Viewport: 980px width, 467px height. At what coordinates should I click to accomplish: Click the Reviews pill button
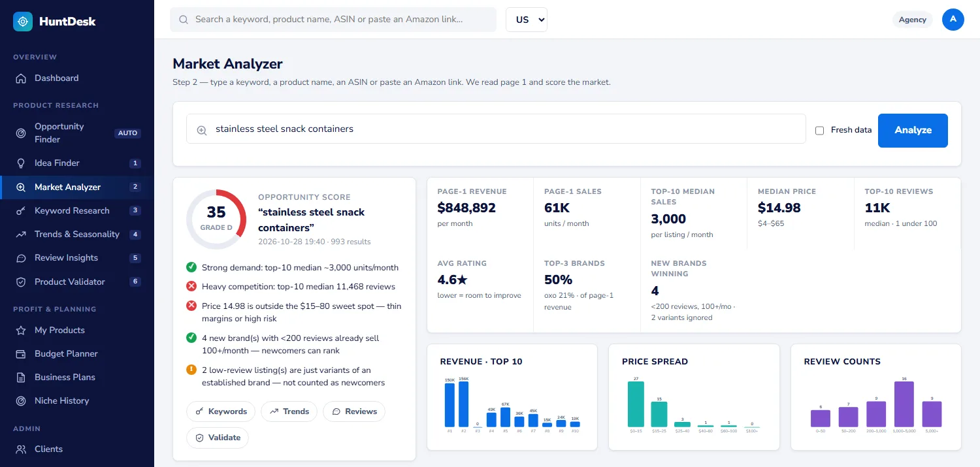coord(354,411)
